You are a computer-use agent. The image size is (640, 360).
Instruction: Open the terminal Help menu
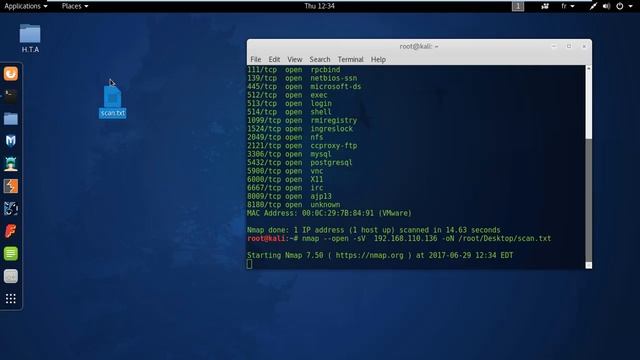[x=378, y=60]
